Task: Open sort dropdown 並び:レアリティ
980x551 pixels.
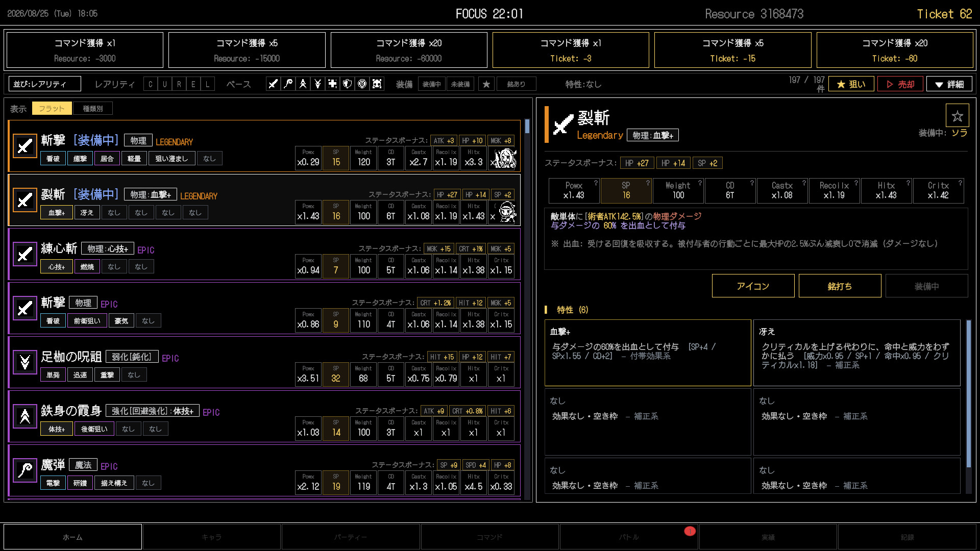Action: (45, 84)
